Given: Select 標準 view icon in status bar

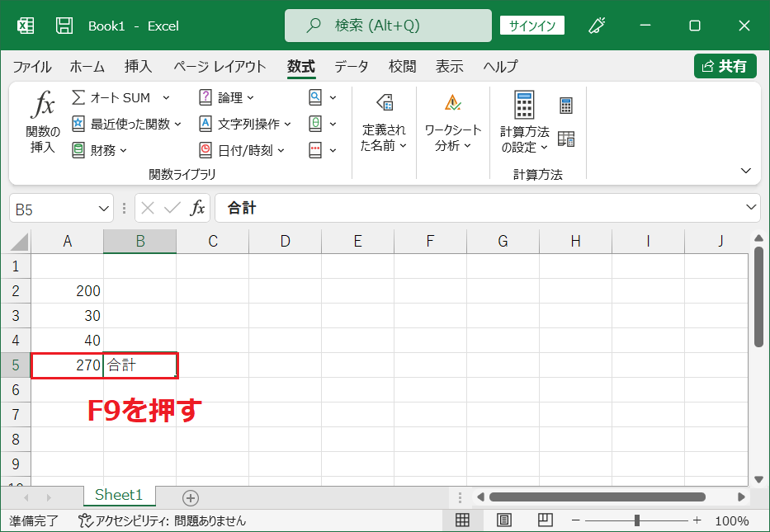Looking at the screenshot, I should 462,520.
